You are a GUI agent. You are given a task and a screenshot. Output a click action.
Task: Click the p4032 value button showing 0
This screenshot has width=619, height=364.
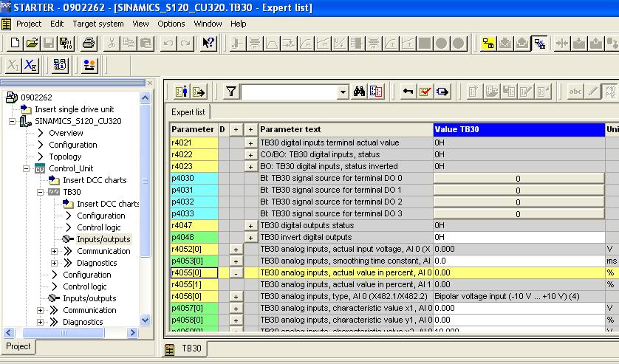pyautogui.click(x=519, y=202)
